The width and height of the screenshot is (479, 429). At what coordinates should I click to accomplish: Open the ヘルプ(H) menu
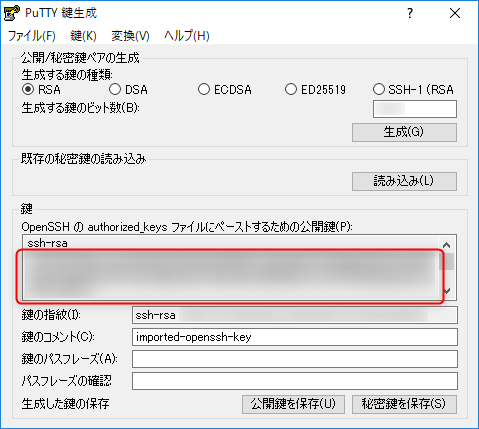pos(187,36)
